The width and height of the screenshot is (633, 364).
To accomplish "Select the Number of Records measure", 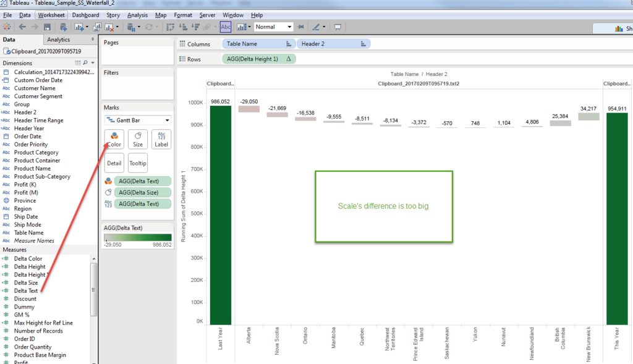I will [38, 331].
